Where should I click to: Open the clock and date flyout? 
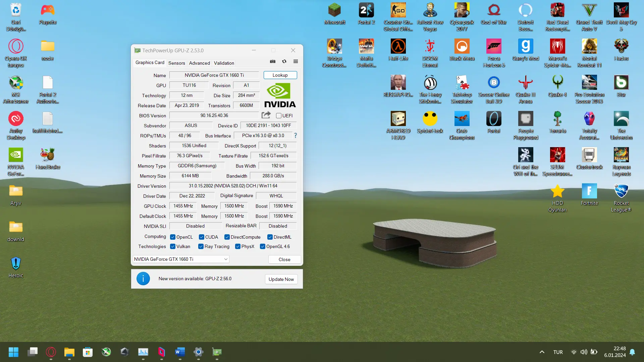tap(615, 352)
